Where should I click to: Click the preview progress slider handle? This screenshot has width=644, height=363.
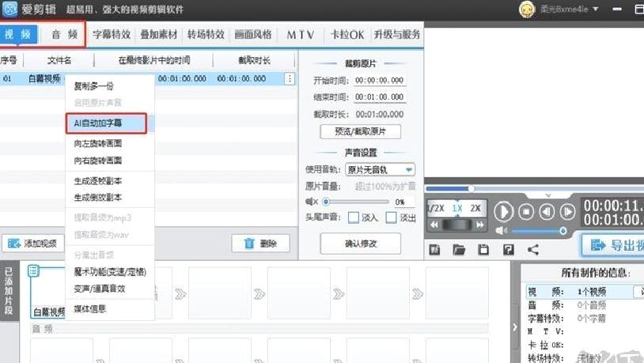point(471,188)
